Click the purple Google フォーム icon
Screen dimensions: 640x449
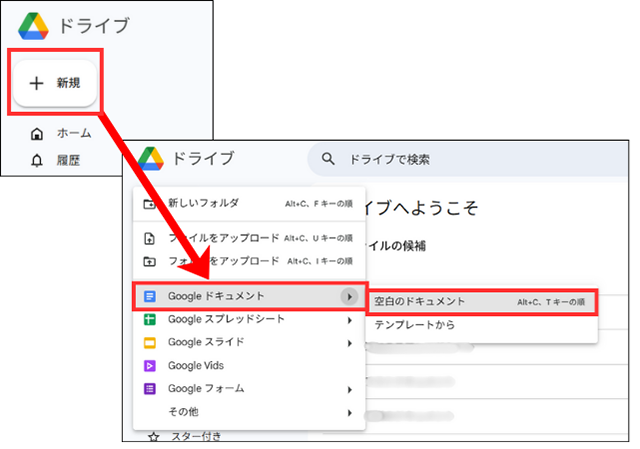(149, 389)
